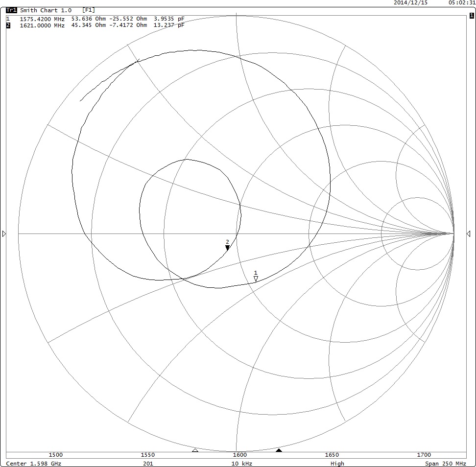476x467 pixels.
Task: Open the Smith Chart 1.0 format label
Action: coord(45,10)
